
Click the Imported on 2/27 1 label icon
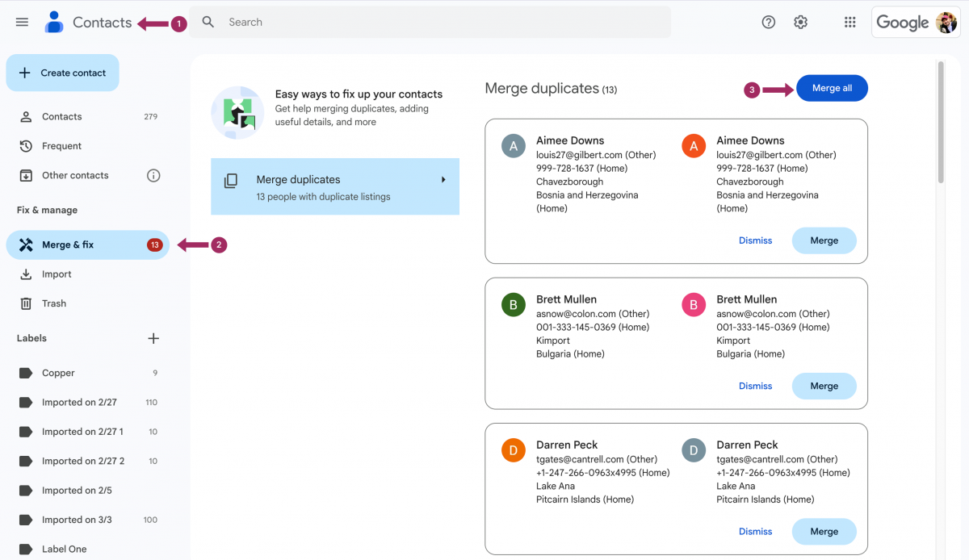[x=26, y=432]
